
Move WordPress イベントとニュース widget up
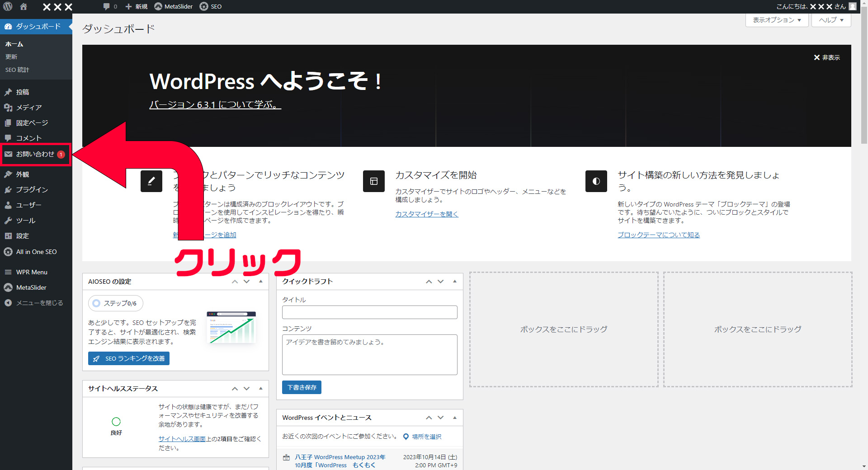point(429,418)
